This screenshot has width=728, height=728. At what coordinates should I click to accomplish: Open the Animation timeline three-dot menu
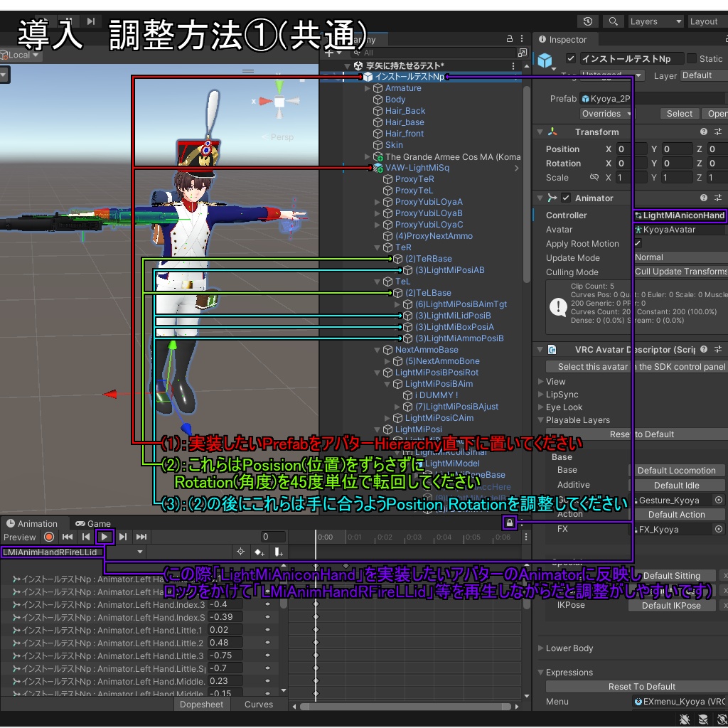pyautogui.click(x=525, y=537)
